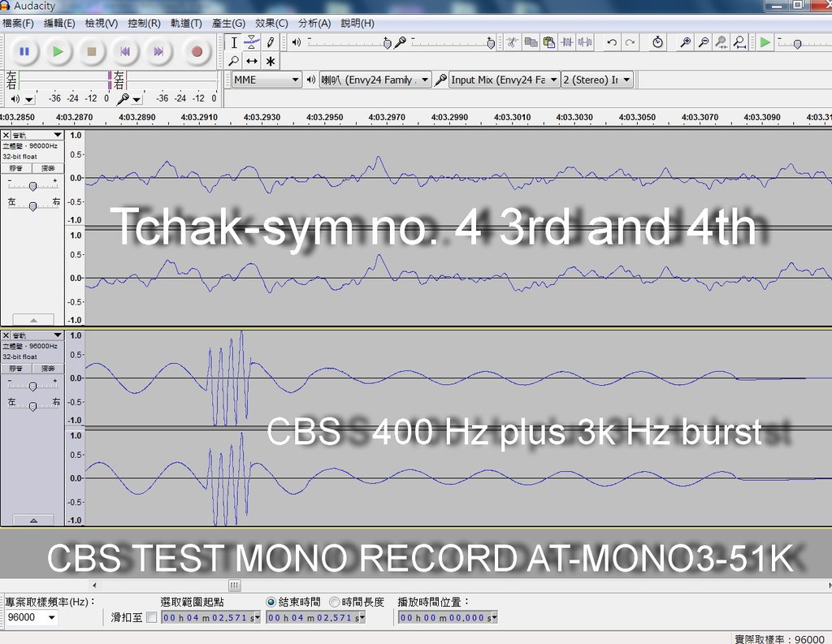Click the audio position time field

point(448,617)
